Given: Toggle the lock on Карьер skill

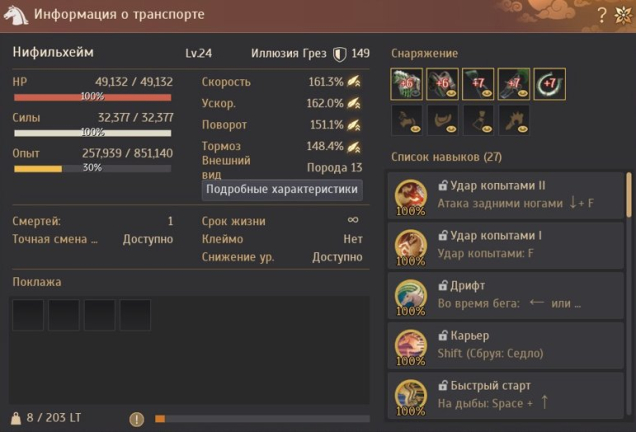Looking at the screenshot, I should pos(443,335).
